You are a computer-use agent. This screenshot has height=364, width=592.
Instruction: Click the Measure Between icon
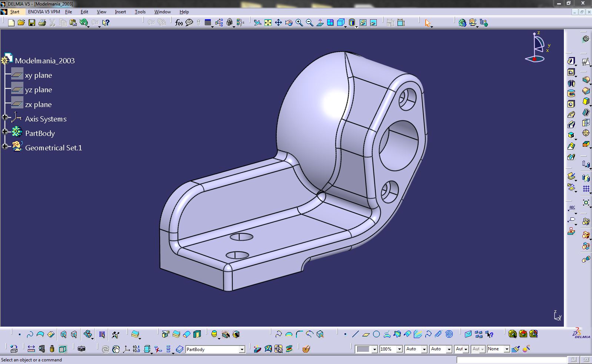click(x=31, y=349)
